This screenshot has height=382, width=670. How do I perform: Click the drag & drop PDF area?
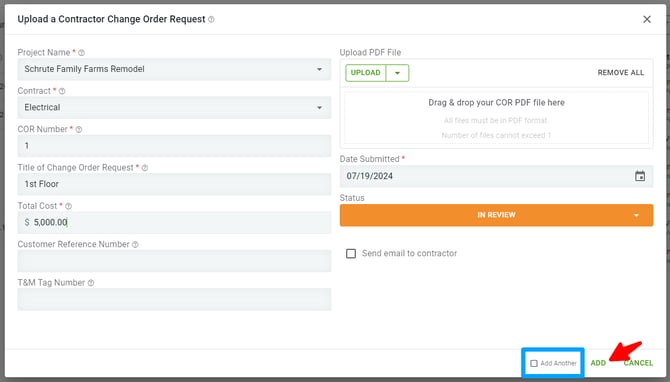pyautogui.click(x=496, y=118)
